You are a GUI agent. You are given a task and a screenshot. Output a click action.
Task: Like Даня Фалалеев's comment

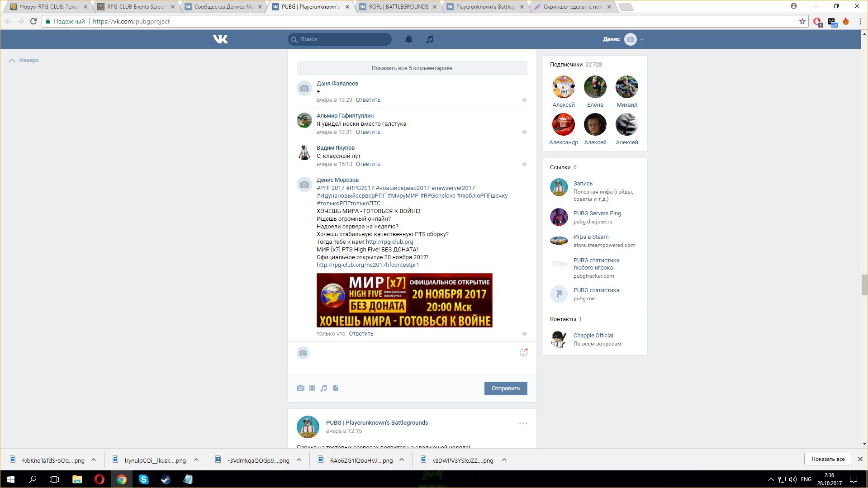pos(524,100)
